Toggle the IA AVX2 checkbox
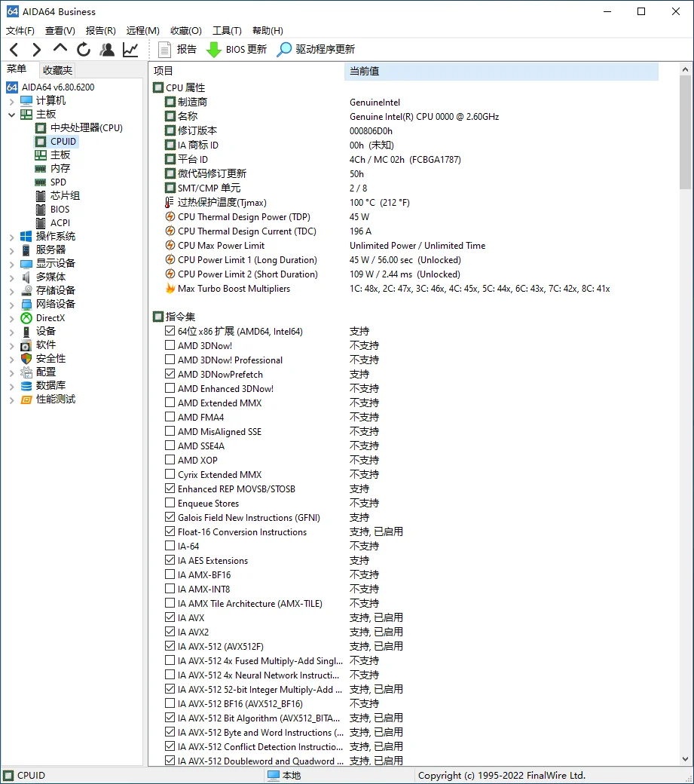Image resolution: width=694 pixels, height=784 pixels. point(170,632)
